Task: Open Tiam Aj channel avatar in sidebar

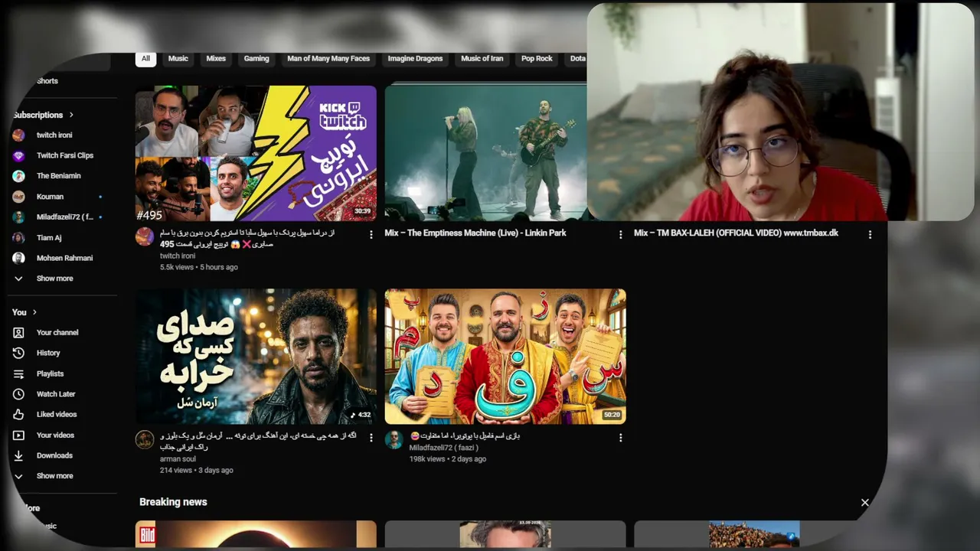Action: [18, 238]
